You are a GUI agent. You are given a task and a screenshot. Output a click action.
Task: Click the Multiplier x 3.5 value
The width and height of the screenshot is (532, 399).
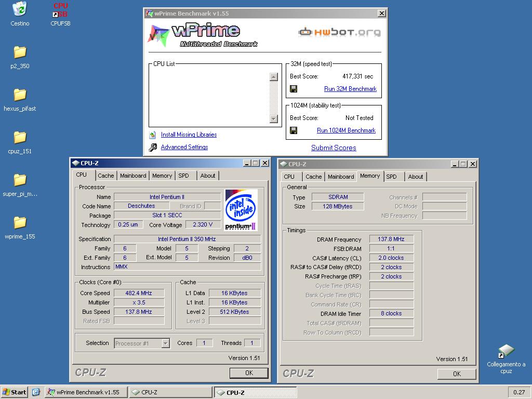click(139, 303)
